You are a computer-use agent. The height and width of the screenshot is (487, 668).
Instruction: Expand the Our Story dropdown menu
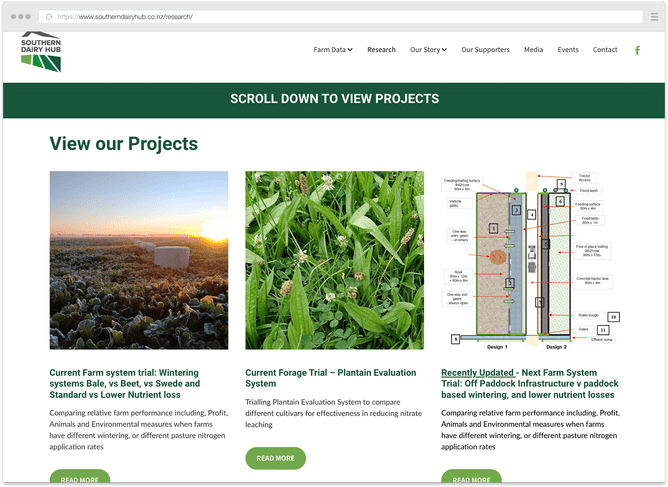pos(430,50)
